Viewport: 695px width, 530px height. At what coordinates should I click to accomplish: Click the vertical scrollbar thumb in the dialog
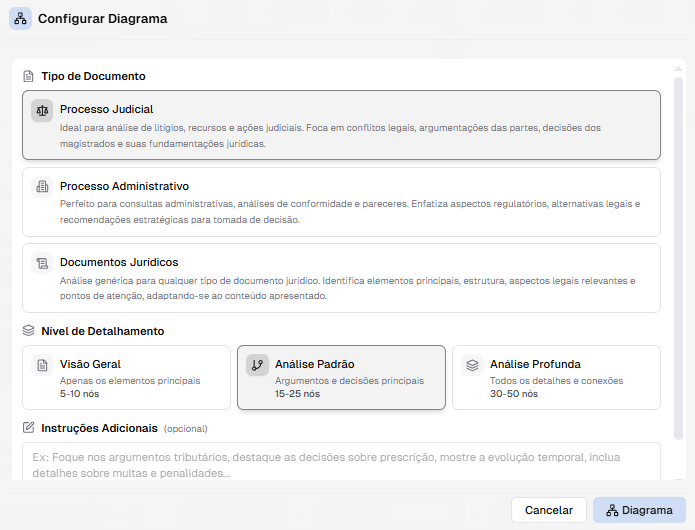(678, 258)
